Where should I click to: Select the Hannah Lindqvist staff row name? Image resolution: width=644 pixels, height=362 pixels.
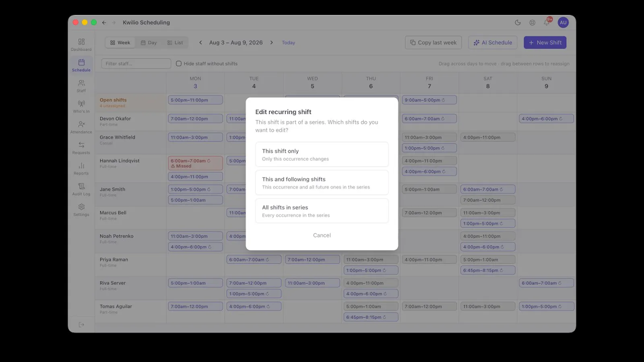click(x=120, y=161)
